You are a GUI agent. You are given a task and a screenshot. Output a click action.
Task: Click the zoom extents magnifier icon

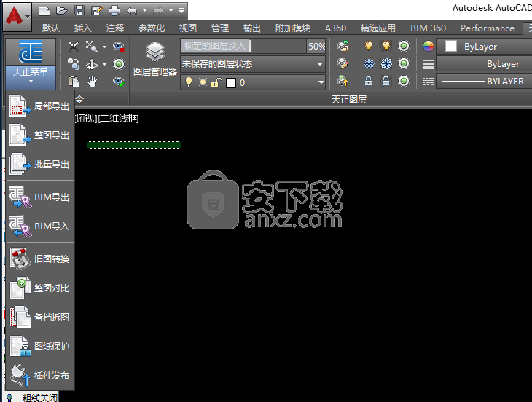coord(92,47)
